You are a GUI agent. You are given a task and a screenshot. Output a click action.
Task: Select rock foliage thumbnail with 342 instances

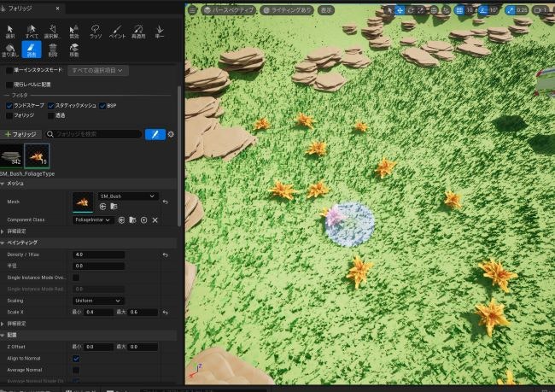(11, 155)
